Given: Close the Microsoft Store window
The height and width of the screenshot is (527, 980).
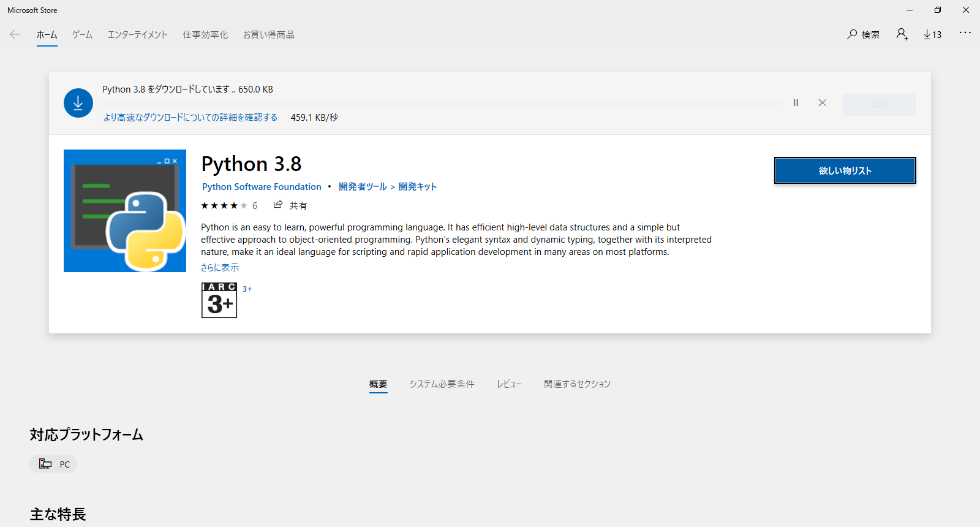Looking at the screenshot, I should coord(966,10).
